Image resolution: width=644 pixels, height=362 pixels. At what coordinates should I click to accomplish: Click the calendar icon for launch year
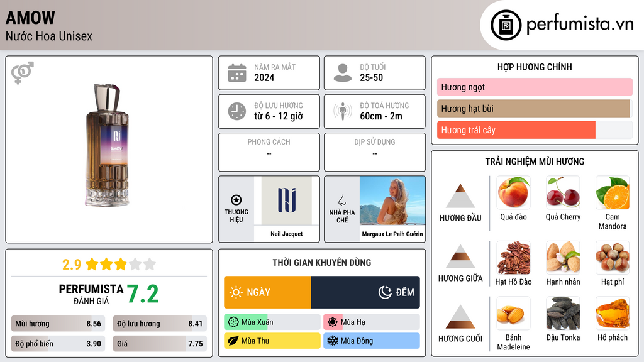coord(237,73)
